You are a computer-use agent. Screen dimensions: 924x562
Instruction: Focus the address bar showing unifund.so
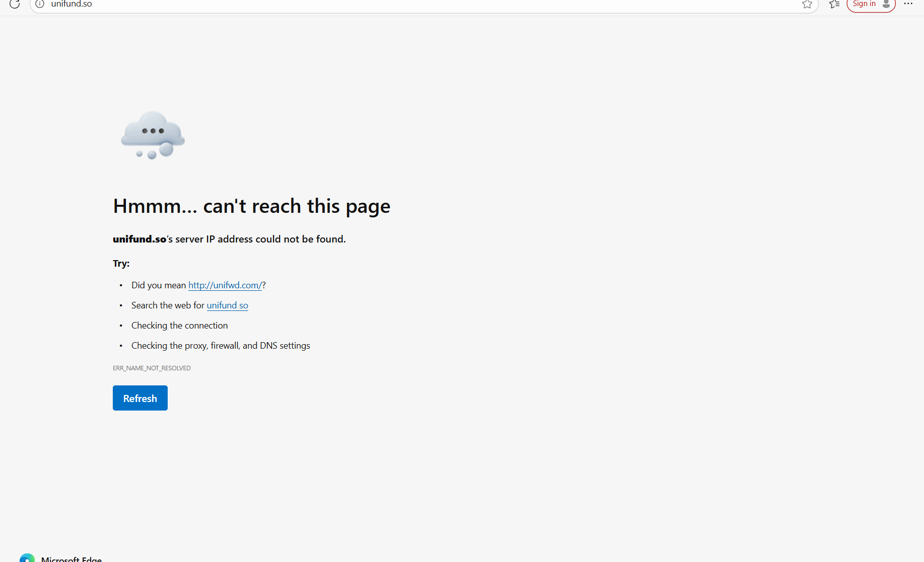pyautogui.click(x=403, y=4)
